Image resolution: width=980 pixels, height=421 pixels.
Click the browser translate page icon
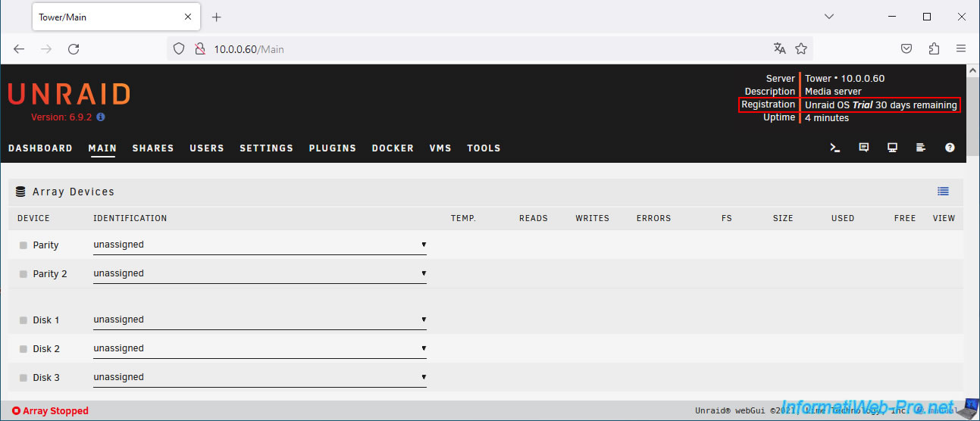pos(779,49)
